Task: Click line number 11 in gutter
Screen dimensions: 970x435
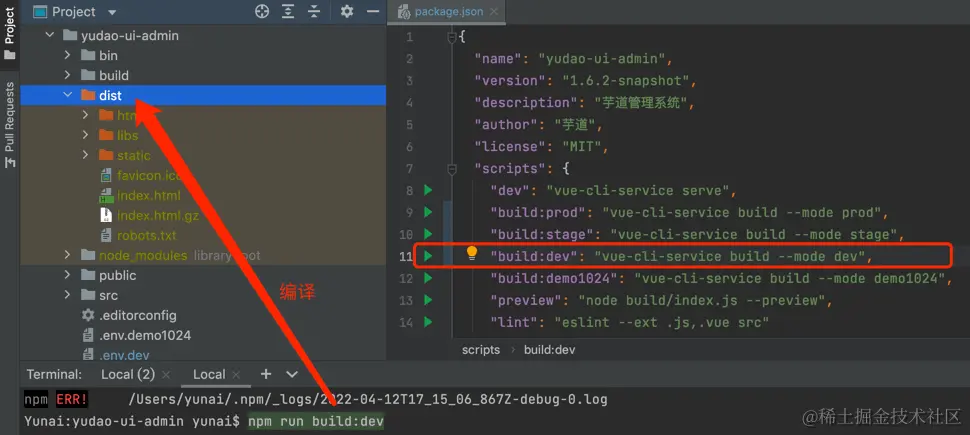Action: 405,256
